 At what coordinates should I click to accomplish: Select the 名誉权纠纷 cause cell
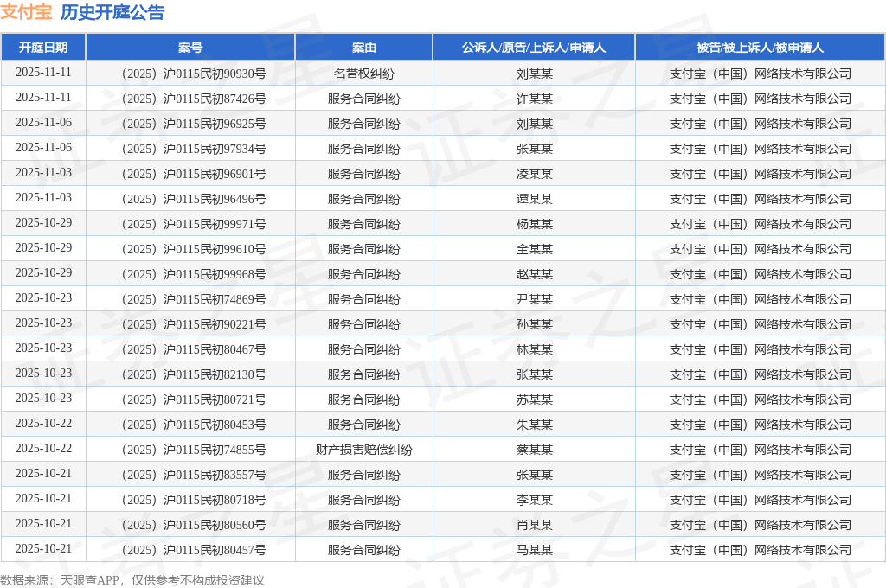point(364,73)
